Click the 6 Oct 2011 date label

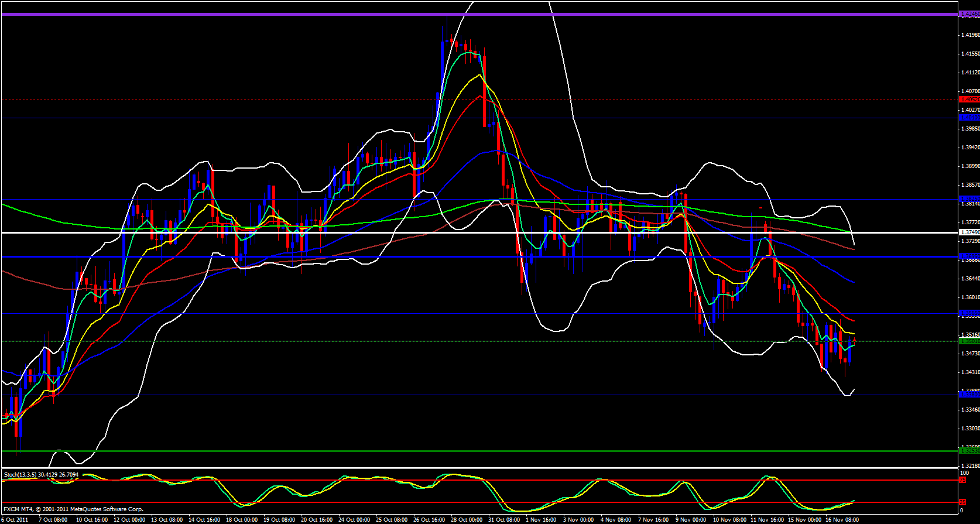15,520
